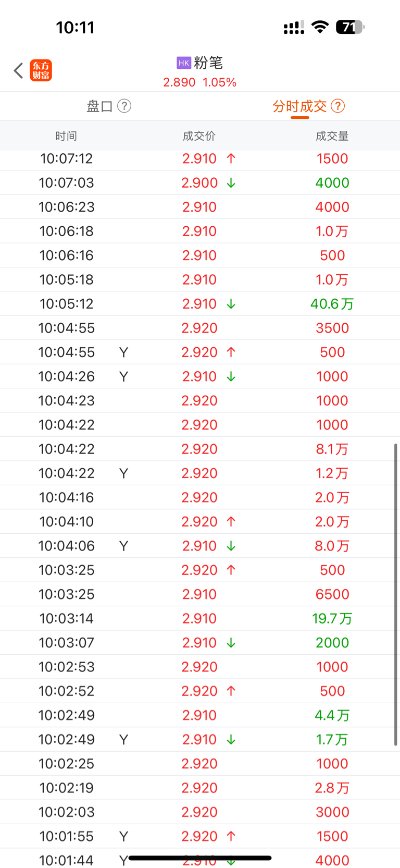Tap the help icon beside 盘口
Viewport: 400px width, 868px height.
124,106
